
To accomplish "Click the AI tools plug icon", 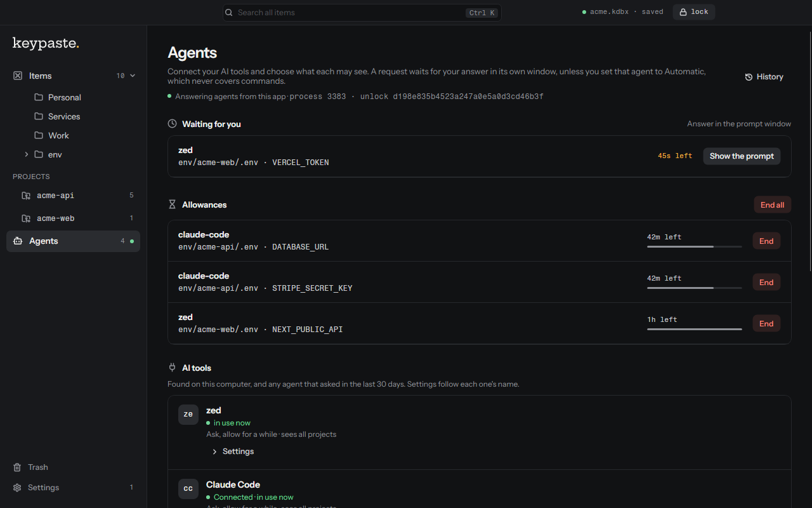I will (172, 368).
